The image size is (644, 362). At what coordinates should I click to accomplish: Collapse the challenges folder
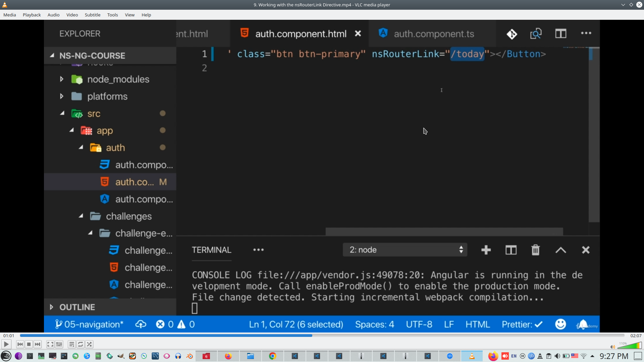pos(129,217)
